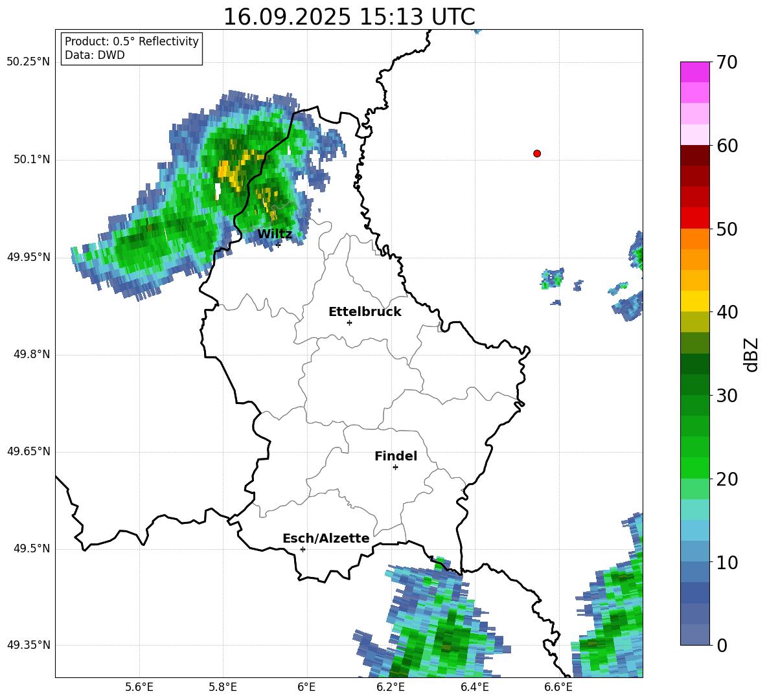The width and height of the screenshot is (767, 700).
Task: Click the Esch/Alzette city label
Action: (x=326, y=538)
